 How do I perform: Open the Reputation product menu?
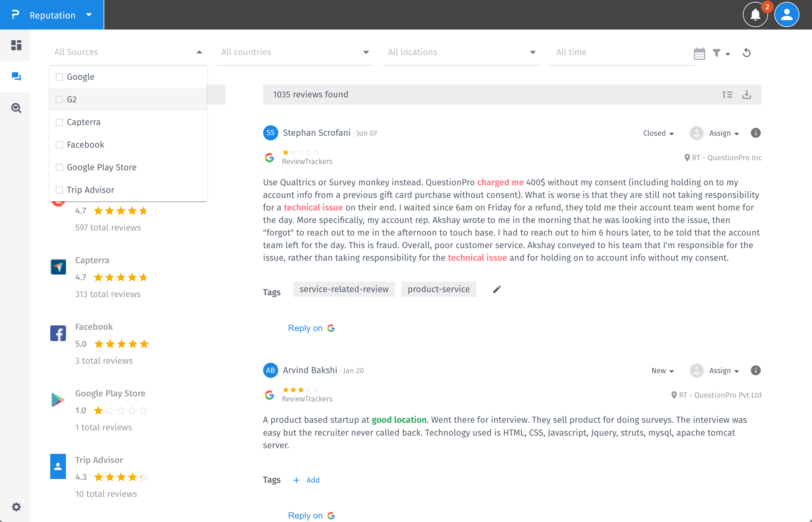52,15
